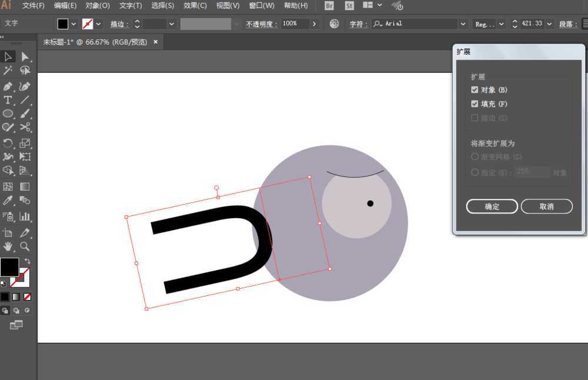Open Adobe Bridge via the Br icon
Screen dimensions: 588x380
point(329,6)
